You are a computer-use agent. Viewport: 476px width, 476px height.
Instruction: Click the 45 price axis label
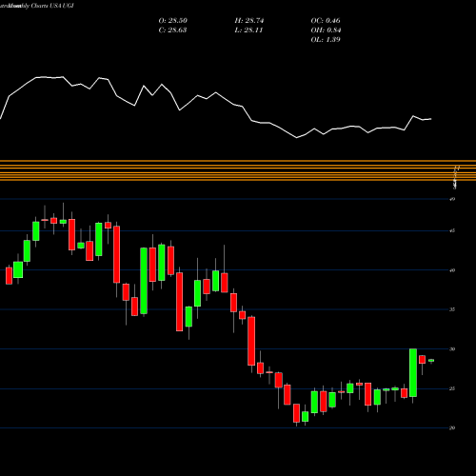452,230
